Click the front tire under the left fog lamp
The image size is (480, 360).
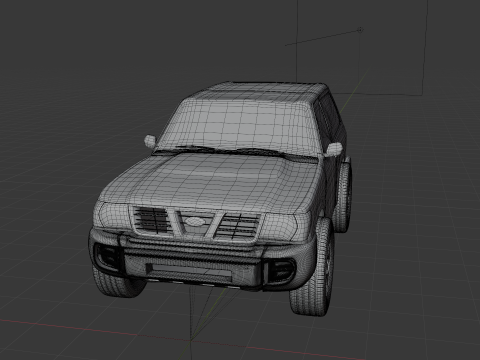tap(117, 282)
